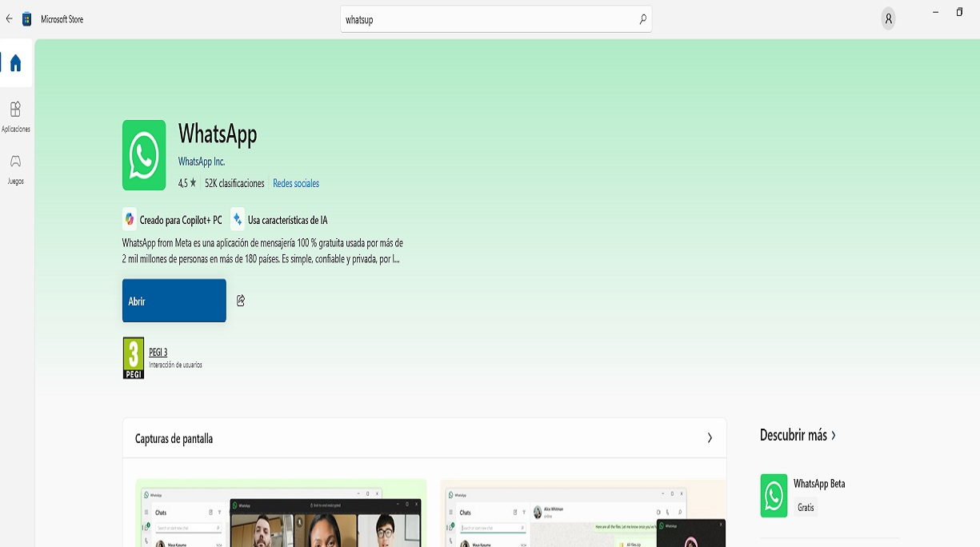
Task: Share the WhatsApp app page
Action: point(241,301)
